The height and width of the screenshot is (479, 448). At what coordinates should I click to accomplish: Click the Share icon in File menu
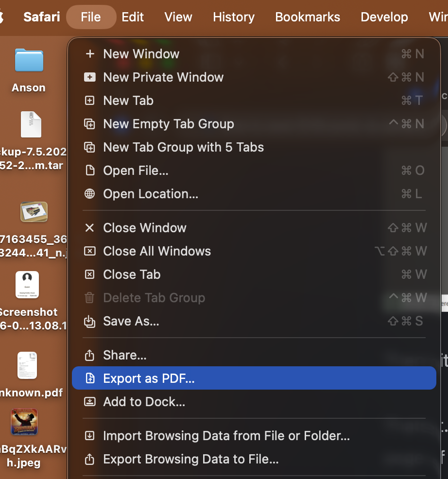[x=89, y=355]
